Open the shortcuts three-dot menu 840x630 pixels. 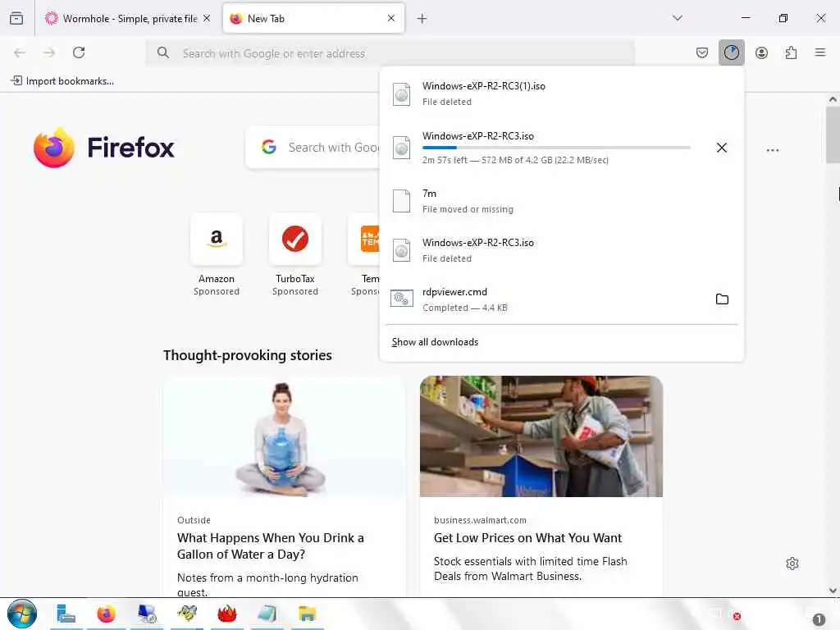(x=773, y=150)
